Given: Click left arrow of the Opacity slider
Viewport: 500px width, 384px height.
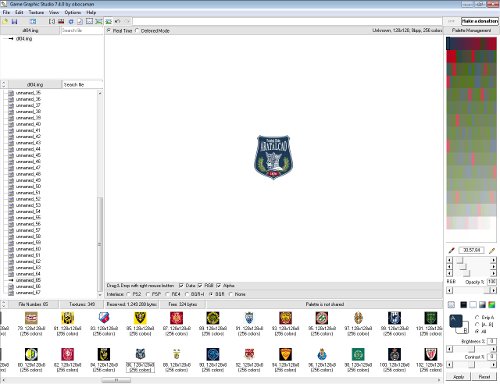Looking at the screenshot, I should [x=449, y=291].
